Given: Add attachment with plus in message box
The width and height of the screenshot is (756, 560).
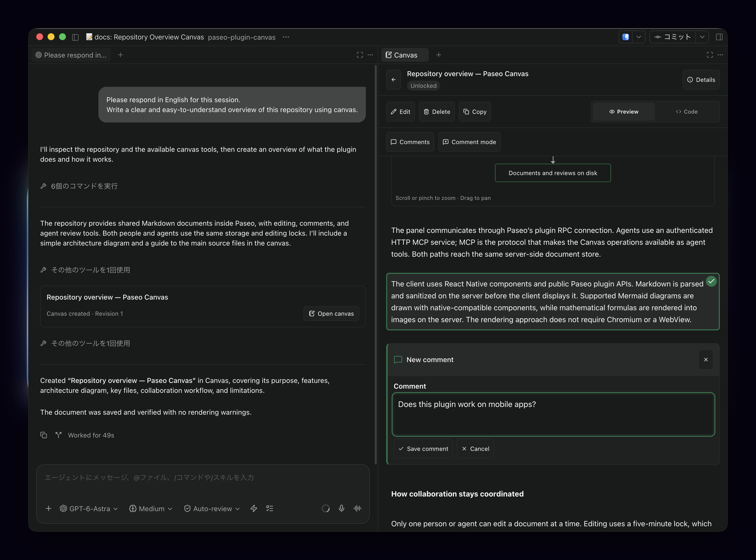Looking at the screenshot, I should (x=48, y=508).
